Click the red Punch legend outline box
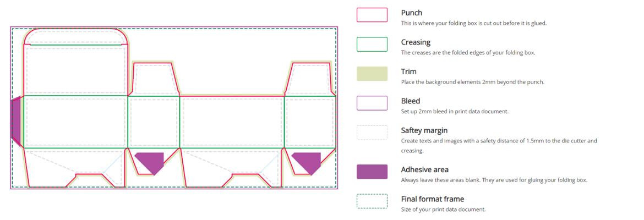This screenshot has width=644, height=220. click(x=372, y=15)
